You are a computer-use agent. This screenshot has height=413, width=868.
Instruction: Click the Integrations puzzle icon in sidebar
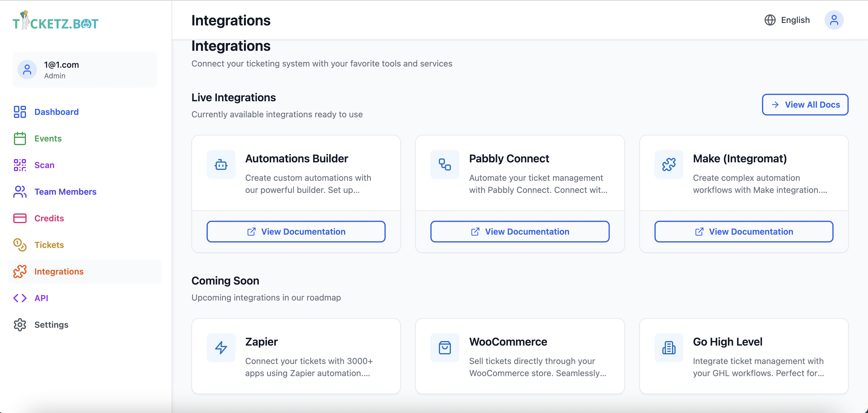tap(20, 272)
